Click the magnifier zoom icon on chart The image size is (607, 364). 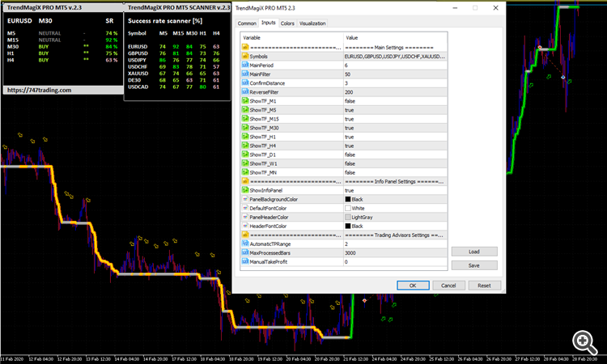pos(584,342)
